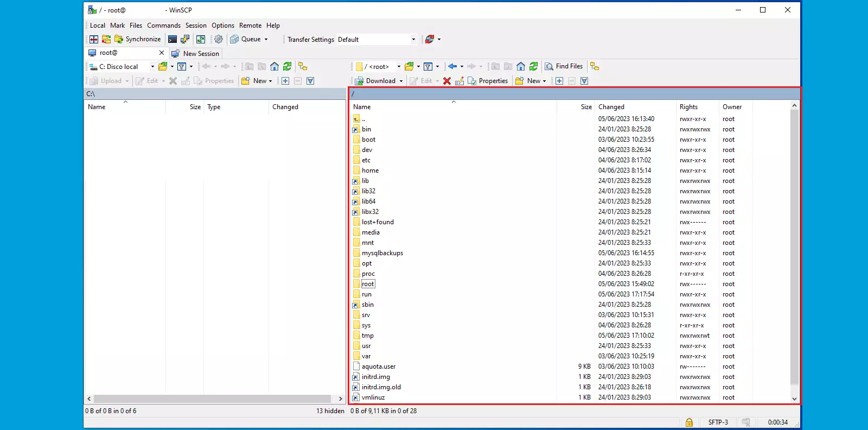Screen dimensions: 868x430
Task: Click the local panel horizontal scrollbar
Action: (212, 399)
